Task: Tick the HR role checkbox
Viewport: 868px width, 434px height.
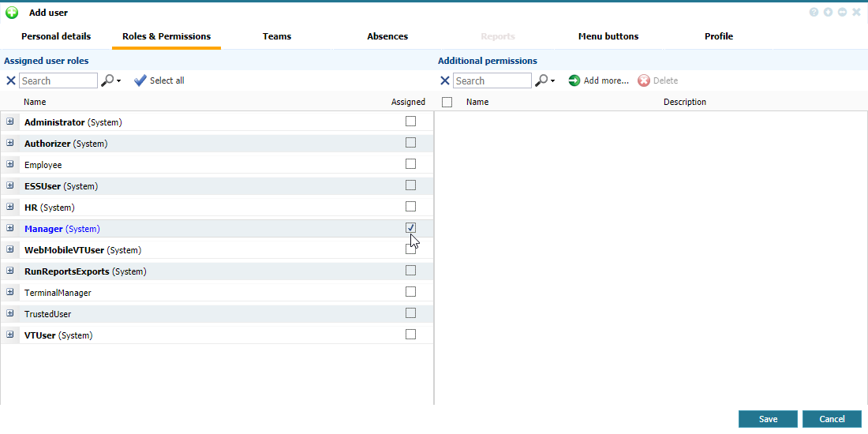Action: tap(410, 207)
